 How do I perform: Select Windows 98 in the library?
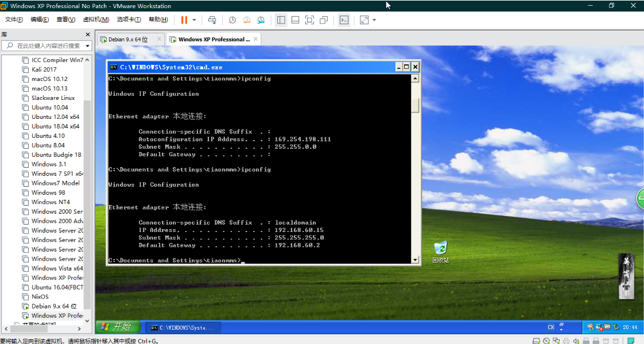(x=48, y=192)
